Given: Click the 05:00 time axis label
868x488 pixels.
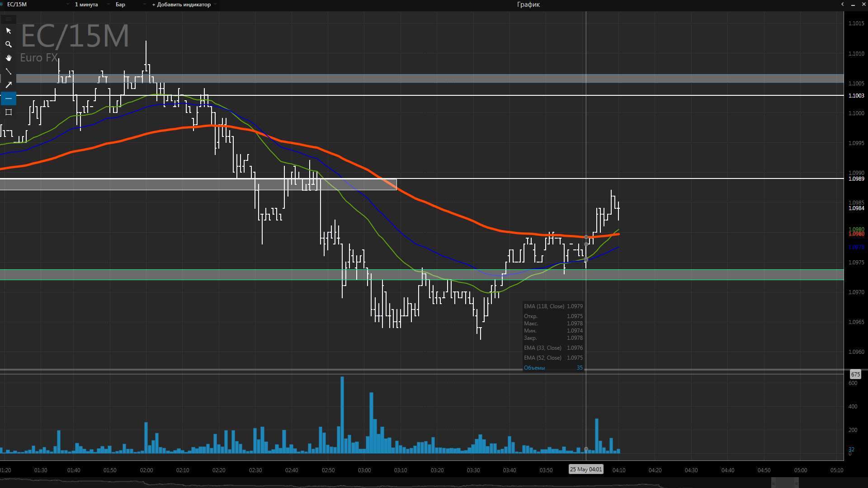Looking at the screenshot, I should click(x=801, y=470).
